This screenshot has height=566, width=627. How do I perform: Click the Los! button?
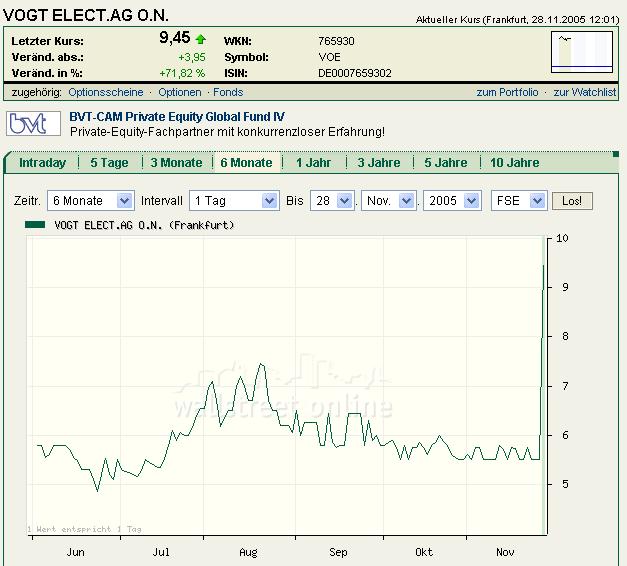572,201
